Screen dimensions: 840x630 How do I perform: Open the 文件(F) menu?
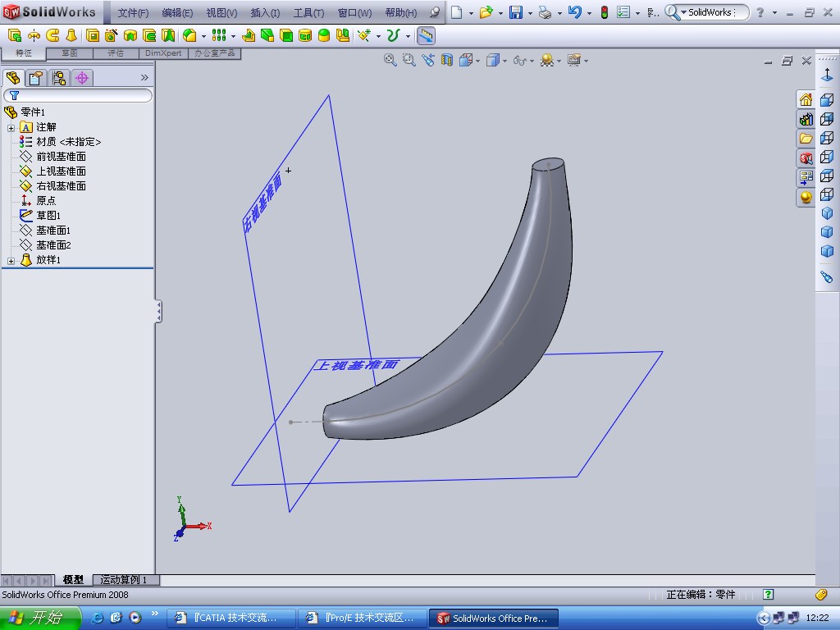pos(133,13)
